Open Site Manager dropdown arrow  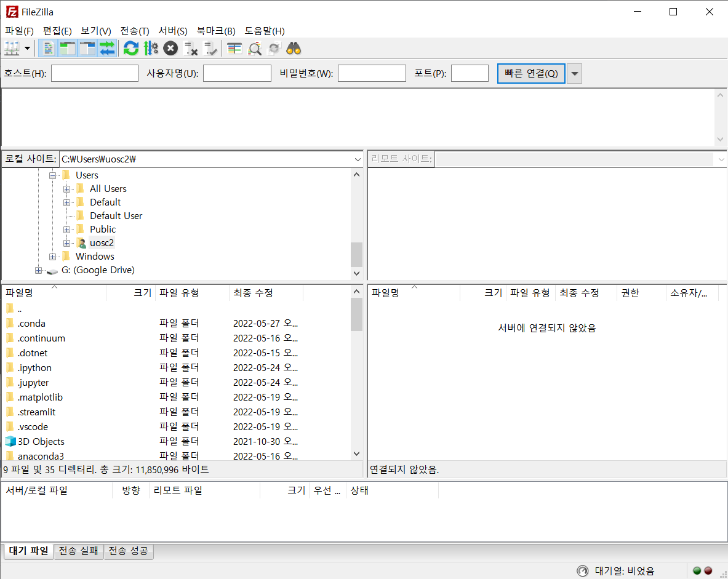[28, 48]
